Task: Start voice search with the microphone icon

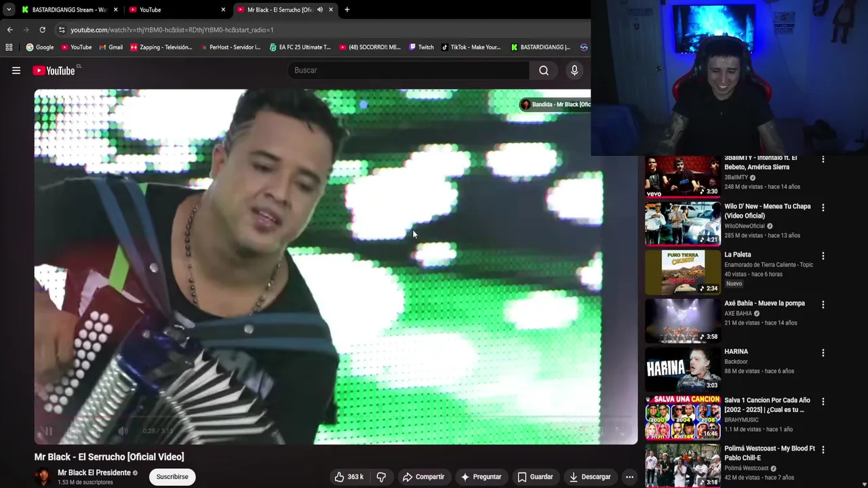Action: coord(574,70)
